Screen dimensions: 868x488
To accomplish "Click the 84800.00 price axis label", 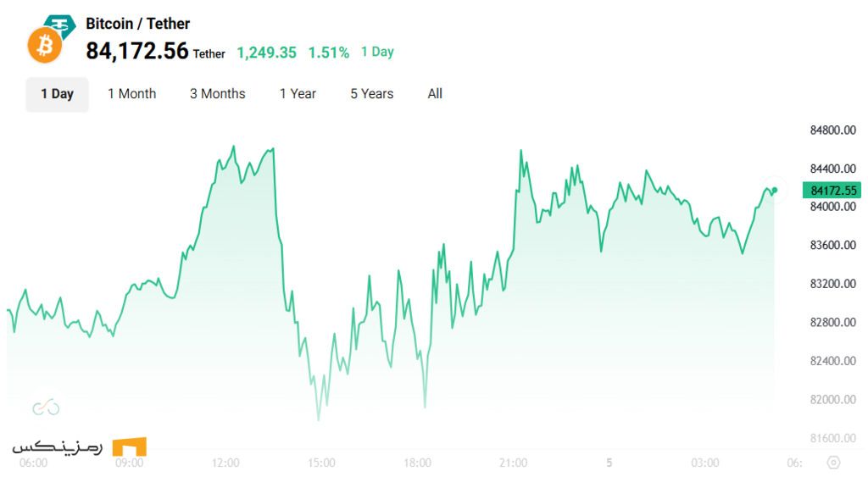I will pyautogui.click(x=832, y=130).
